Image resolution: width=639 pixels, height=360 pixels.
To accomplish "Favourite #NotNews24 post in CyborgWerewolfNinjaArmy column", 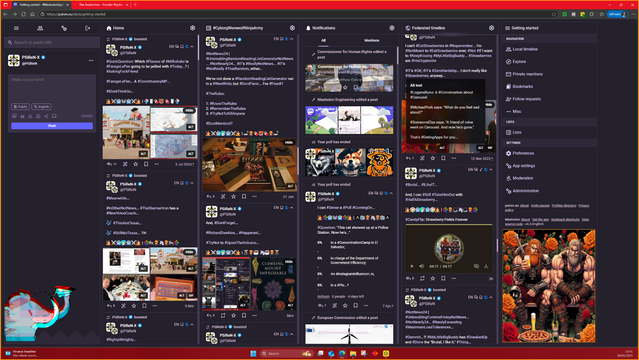I will (234, 197).
